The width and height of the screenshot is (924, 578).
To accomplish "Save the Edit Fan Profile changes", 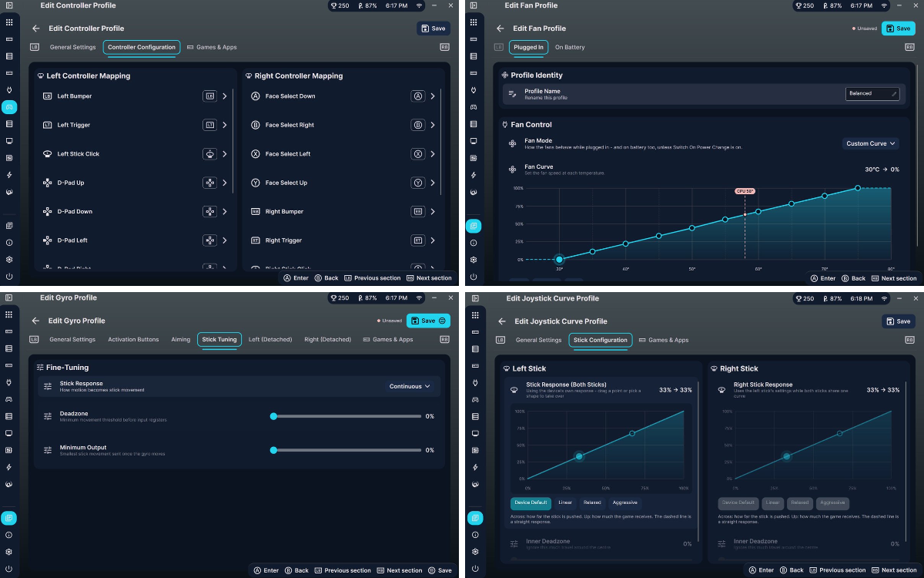I will pyautogui.click(x=899, y=29).
